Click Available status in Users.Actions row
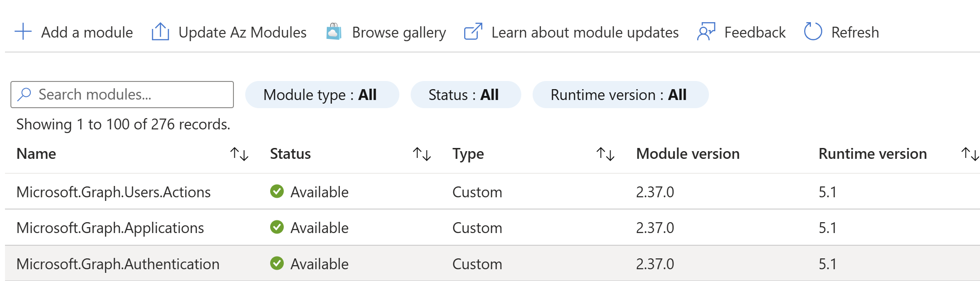The image size is (980, 281). [320, 192]
